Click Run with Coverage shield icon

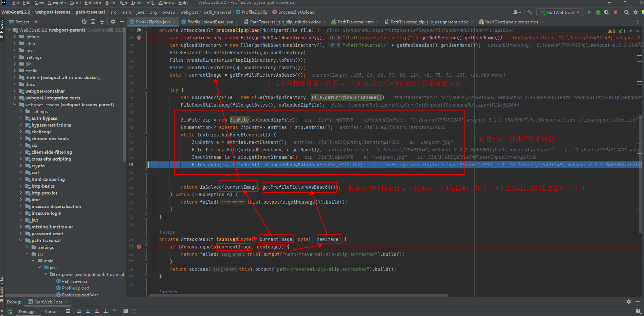(x=606, y=12)
